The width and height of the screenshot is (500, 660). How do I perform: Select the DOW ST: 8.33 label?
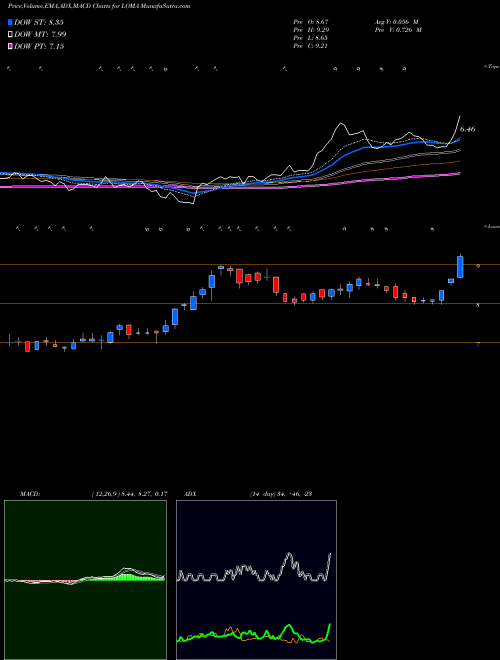pos(39,22)
